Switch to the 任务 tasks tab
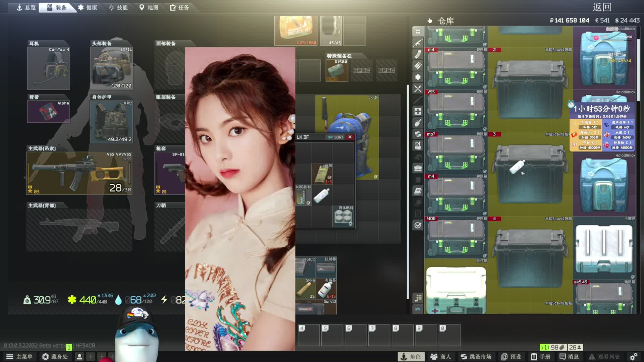This screenshot has width=644, height=362. pos(179,7)
